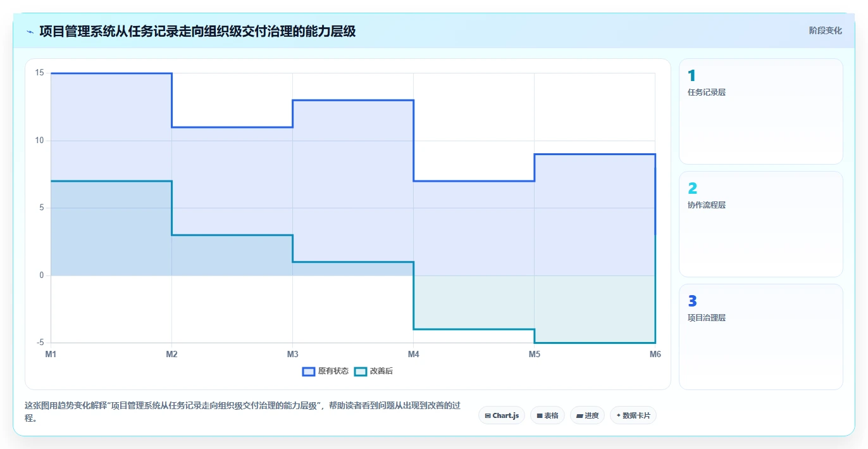The image size is (868, 449).
Task: Click the 表格 tag
Action: pyautogui.click(x=547, y=415)
